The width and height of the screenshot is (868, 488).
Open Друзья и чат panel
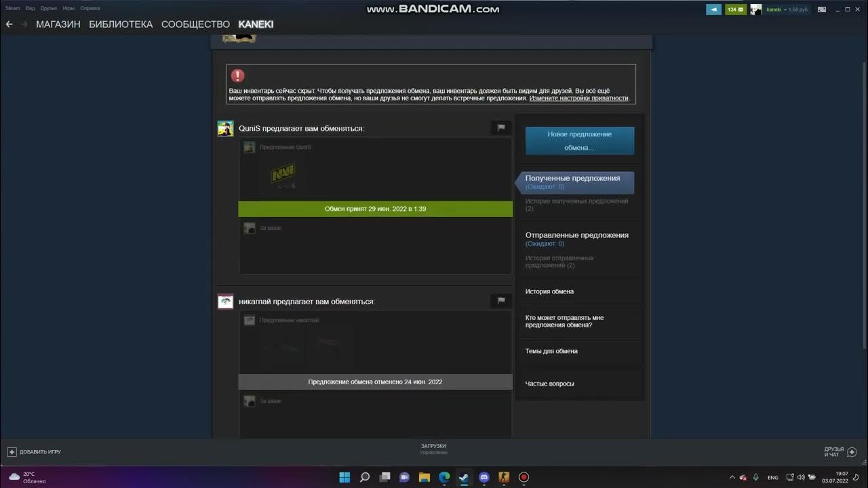click(x=841, y=451)
